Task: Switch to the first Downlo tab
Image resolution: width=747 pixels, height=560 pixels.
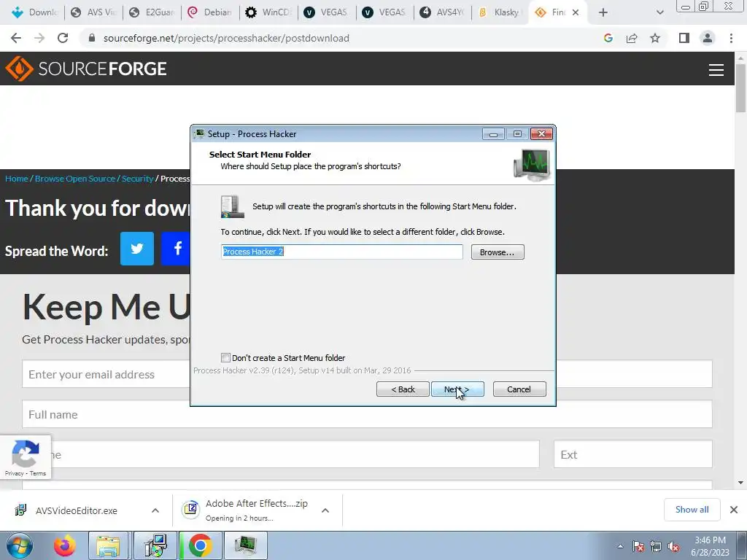Action: [35, 12]
